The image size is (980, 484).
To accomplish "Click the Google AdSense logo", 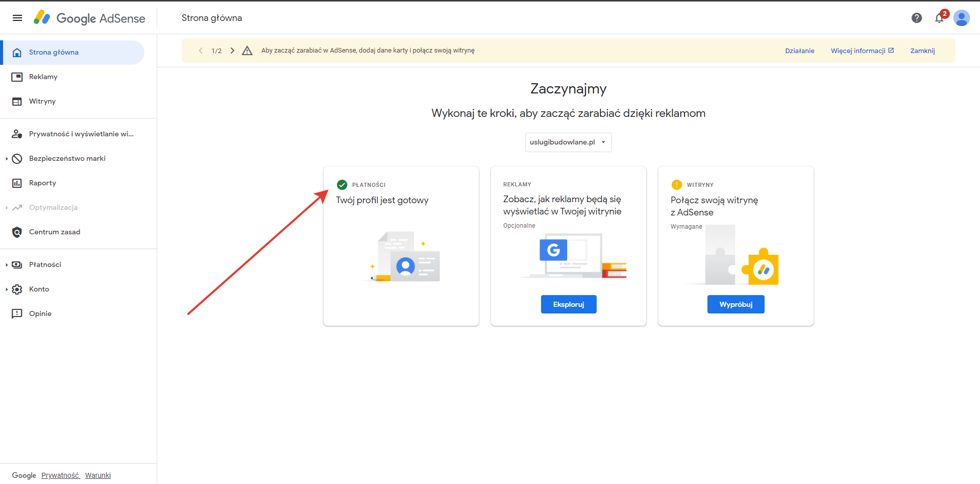I will click(89, 18).
